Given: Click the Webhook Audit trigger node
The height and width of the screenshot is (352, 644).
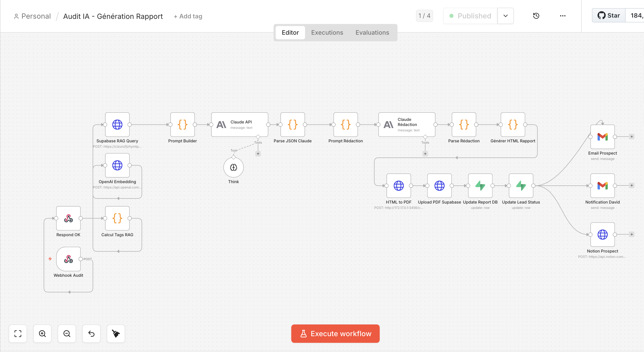Looking at the screenshot, I should pyautogui.click(x=68, y=259).
